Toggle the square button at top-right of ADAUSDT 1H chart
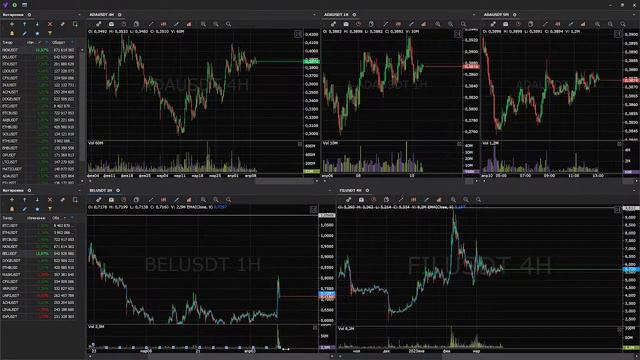 (x=458, y=34)
